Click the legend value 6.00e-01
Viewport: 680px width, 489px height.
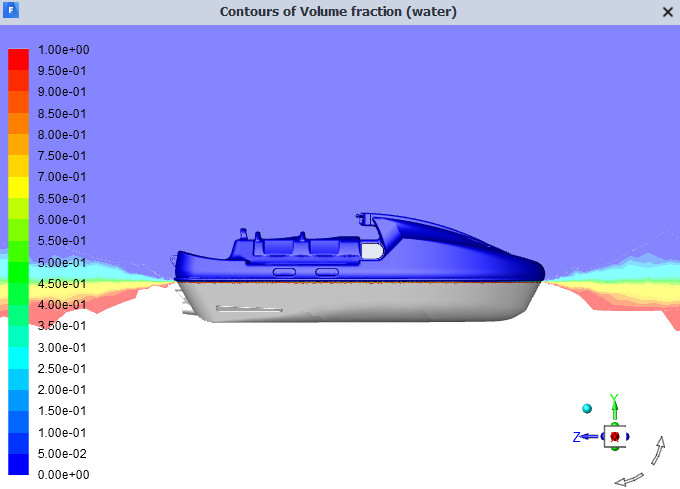tap(62, 220)
